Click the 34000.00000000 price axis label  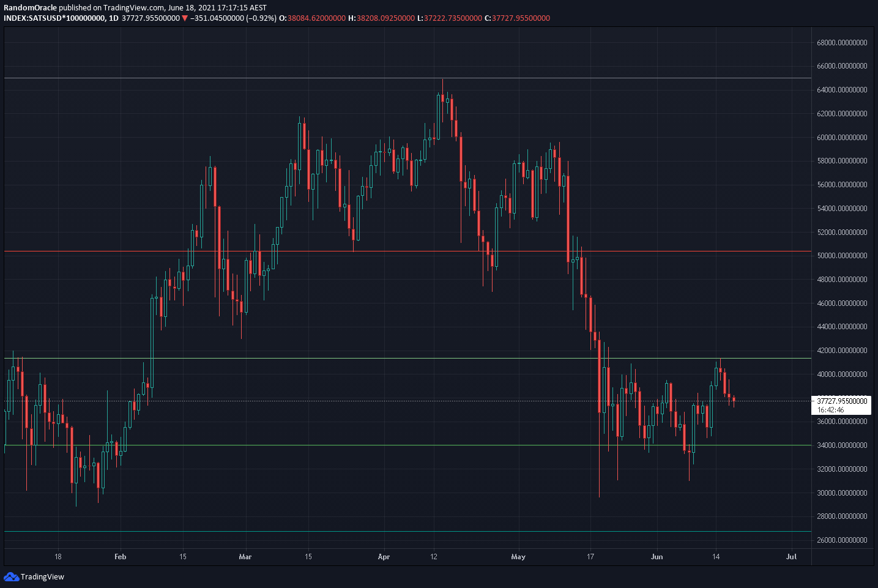point(842,445)
